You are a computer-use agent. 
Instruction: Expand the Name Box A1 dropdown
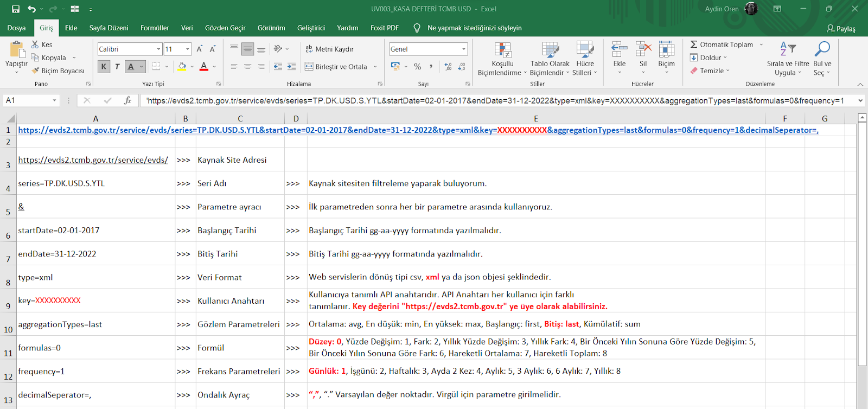point(54,100)
